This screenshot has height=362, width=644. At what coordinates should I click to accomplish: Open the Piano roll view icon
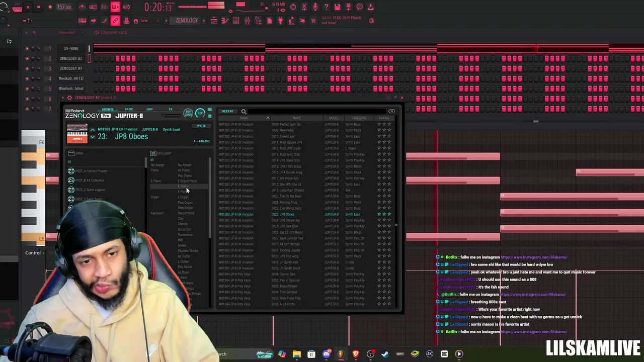point(225,21)
